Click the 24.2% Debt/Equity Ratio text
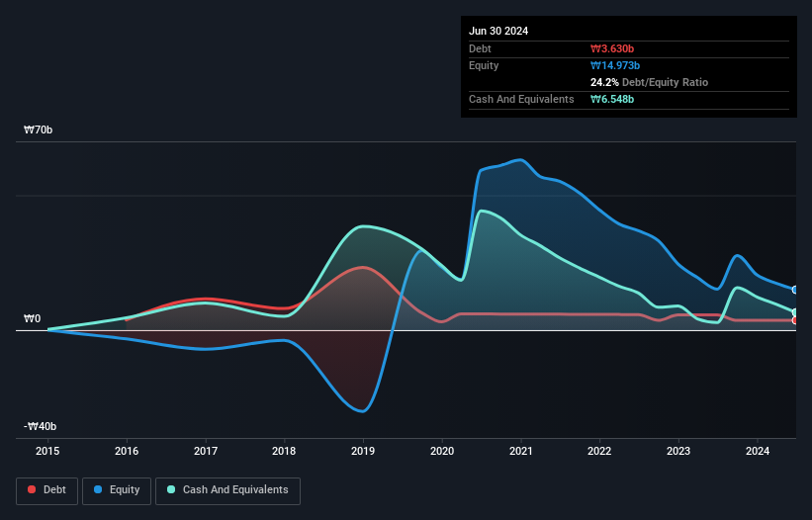 click(x=650, y=82)
